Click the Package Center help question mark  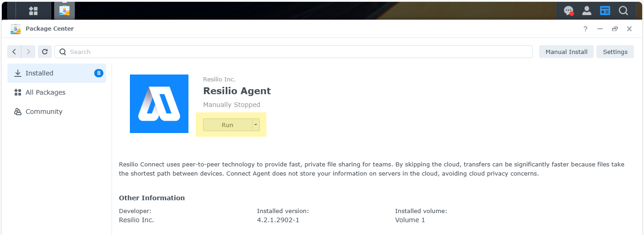pos(585,29)
